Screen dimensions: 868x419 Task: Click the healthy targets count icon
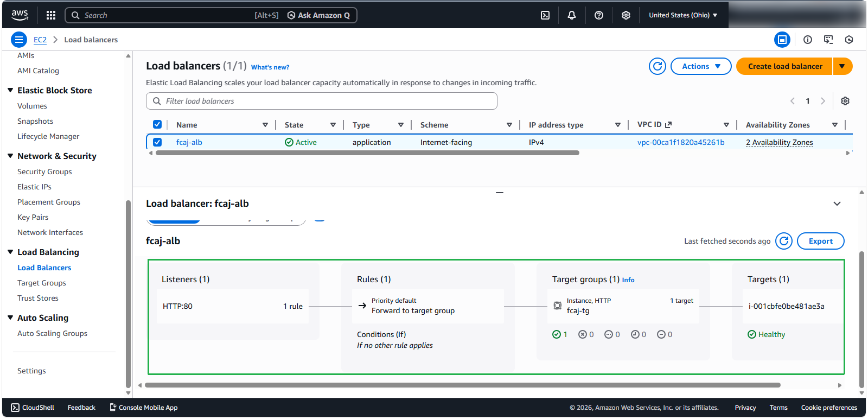click(557, 334)
